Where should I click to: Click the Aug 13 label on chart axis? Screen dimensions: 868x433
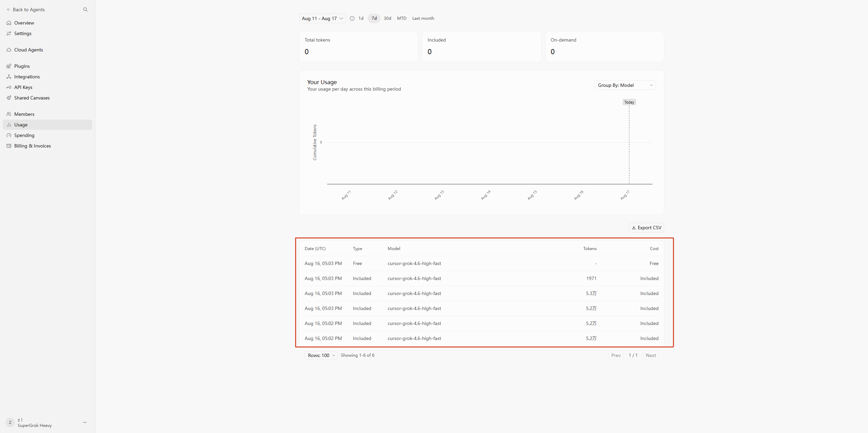[x=439, y=195]
